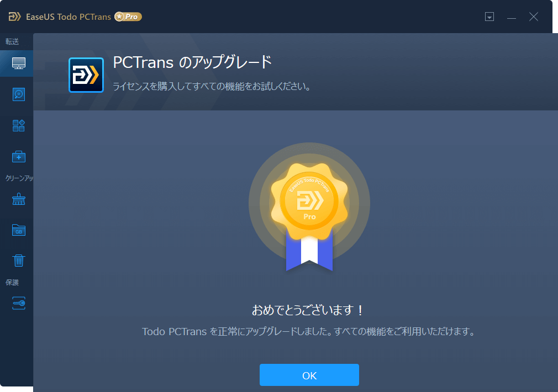The image size is (558, 392).
Task: Minimize the EaseUS Todo PCTrans window
Action: pos(512,17)
